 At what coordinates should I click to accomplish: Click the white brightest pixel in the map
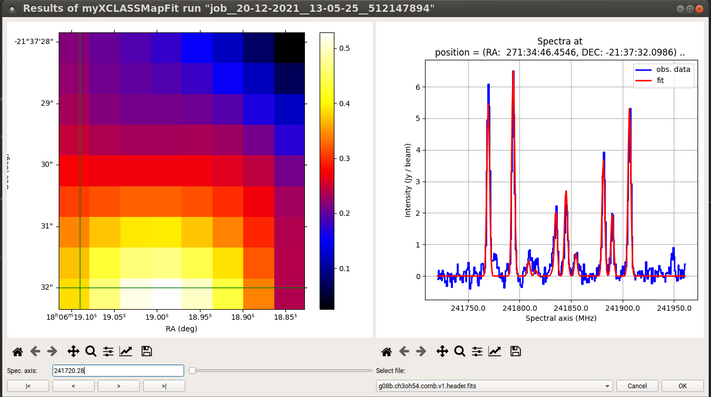[166, 294]
